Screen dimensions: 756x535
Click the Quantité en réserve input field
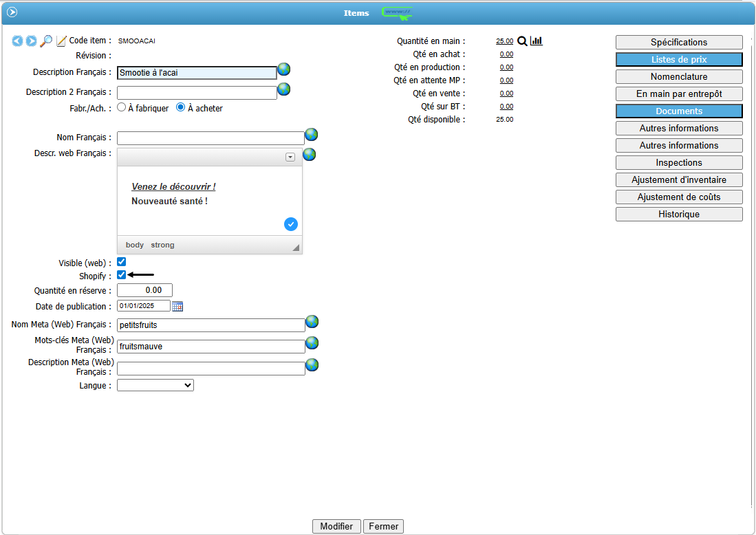(144, 290)
